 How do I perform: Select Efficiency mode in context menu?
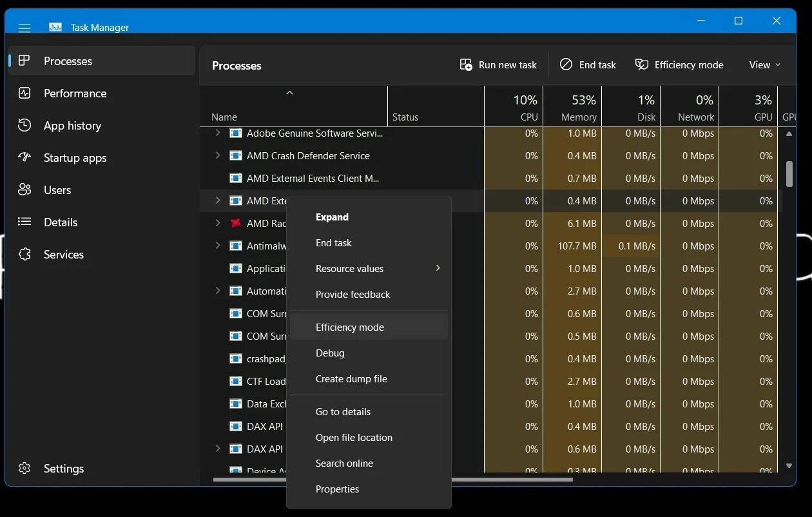coord(369,327)
